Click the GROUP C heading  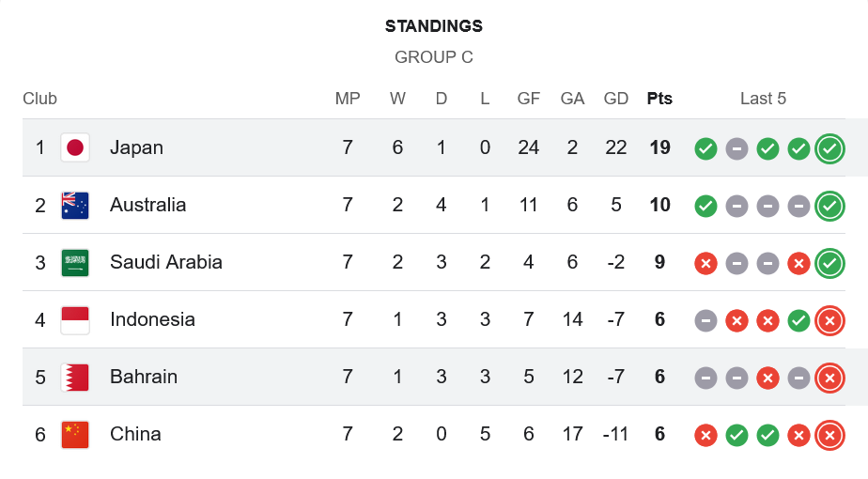tap(434, 57)
